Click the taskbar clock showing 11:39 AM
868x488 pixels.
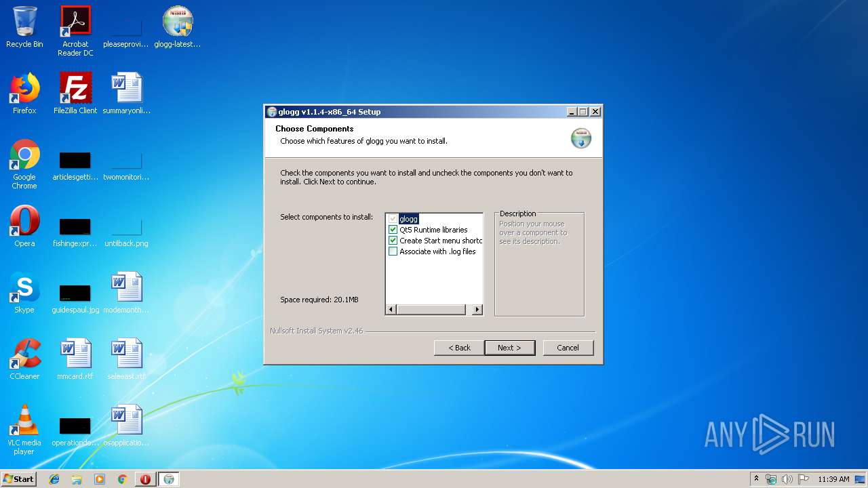833,479
